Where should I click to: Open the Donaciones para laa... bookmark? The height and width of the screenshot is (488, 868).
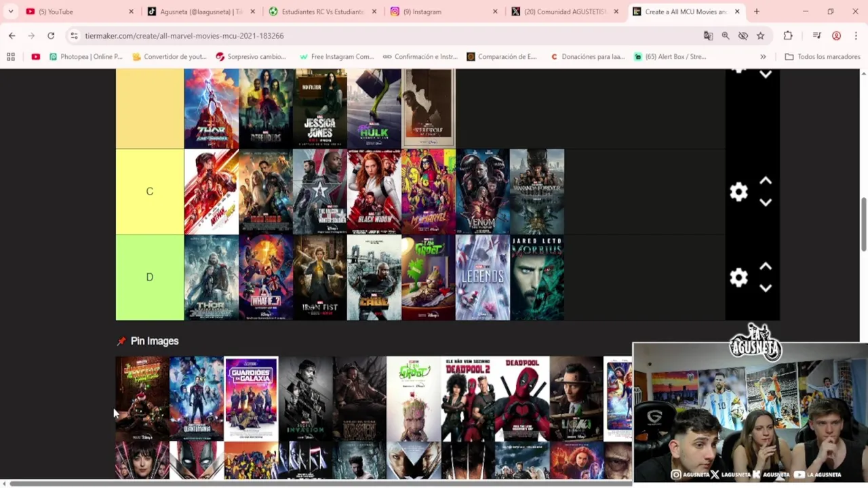point(587,57)
